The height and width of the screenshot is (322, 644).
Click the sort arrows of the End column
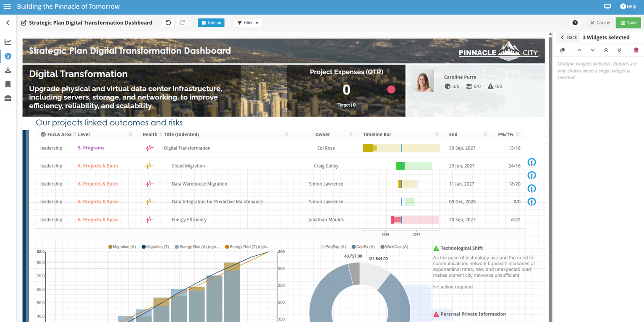pyautogui.click(x=485, y=135)
